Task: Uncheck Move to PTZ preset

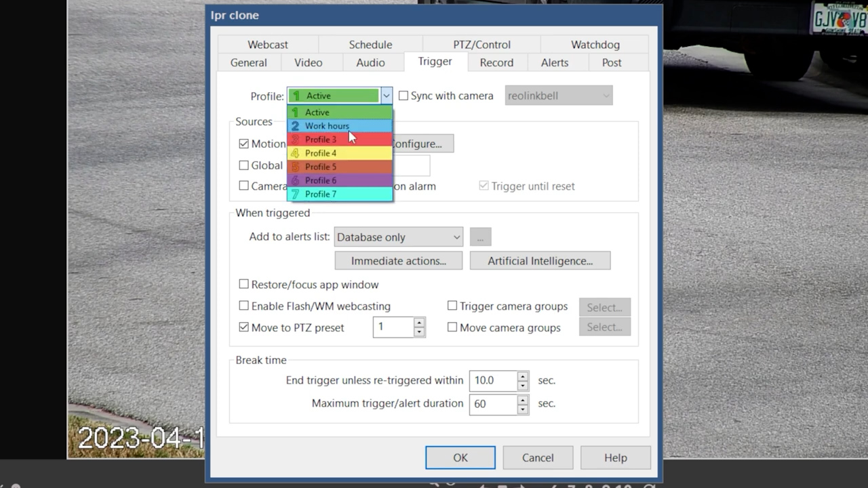Action: click(x=244, y=327)
